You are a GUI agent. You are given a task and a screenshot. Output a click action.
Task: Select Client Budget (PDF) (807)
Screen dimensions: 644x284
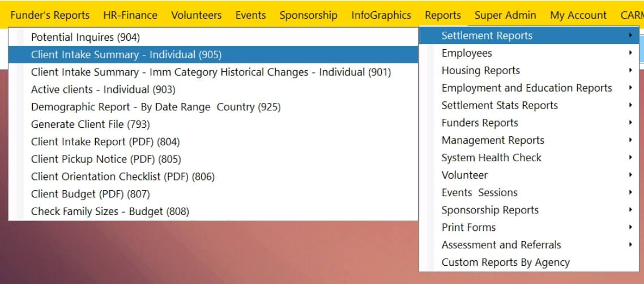click(91, 194)
